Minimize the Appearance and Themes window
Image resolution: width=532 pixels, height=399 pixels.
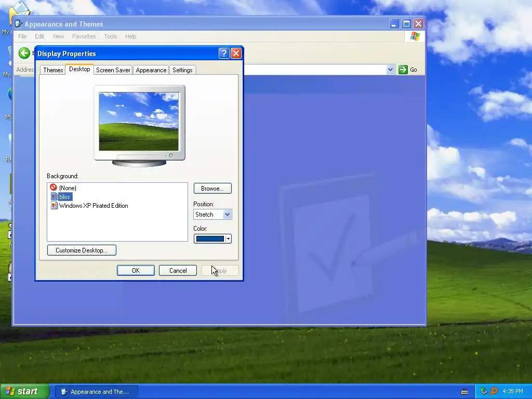click(x=394, y=24)
